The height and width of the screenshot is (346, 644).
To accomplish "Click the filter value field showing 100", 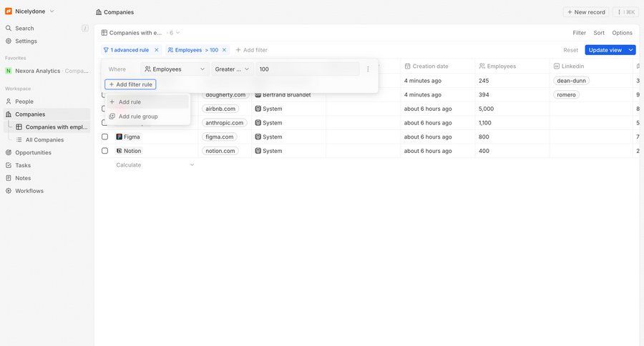I will [x=307, y=69].
